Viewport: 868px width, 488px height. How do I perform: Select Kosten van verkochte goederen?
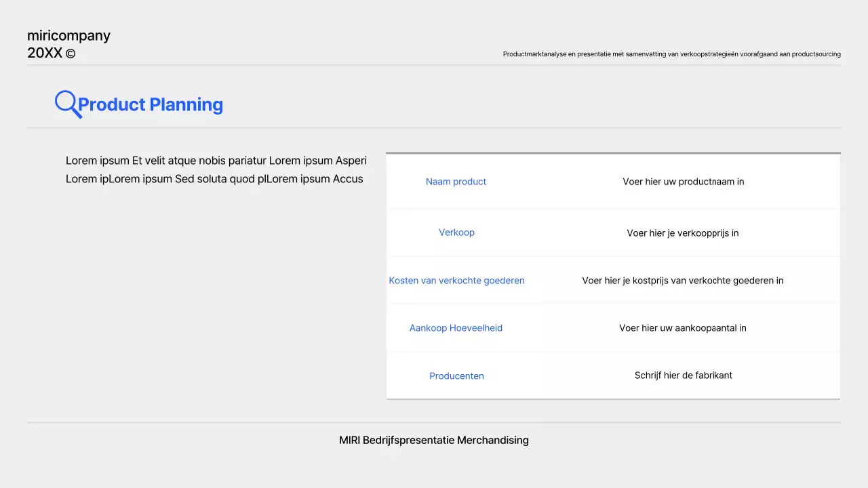[456, 280]
